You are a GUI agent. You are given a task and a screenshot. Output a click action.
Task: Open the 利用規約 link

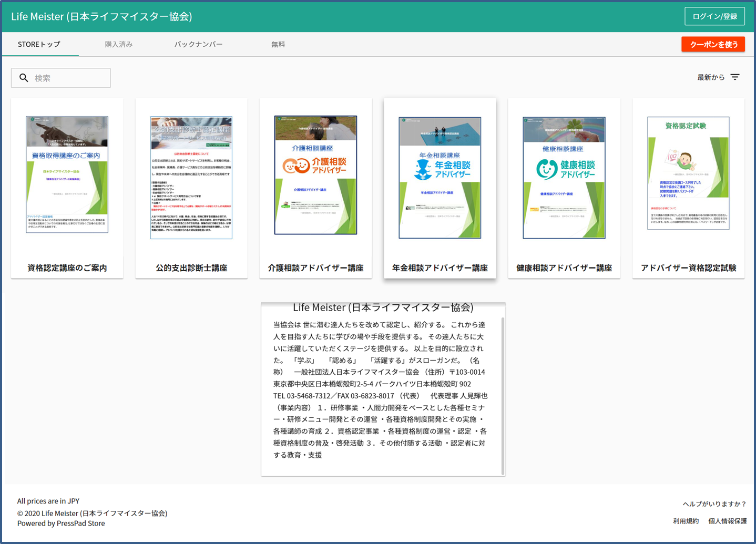click(x=686, y=521)
